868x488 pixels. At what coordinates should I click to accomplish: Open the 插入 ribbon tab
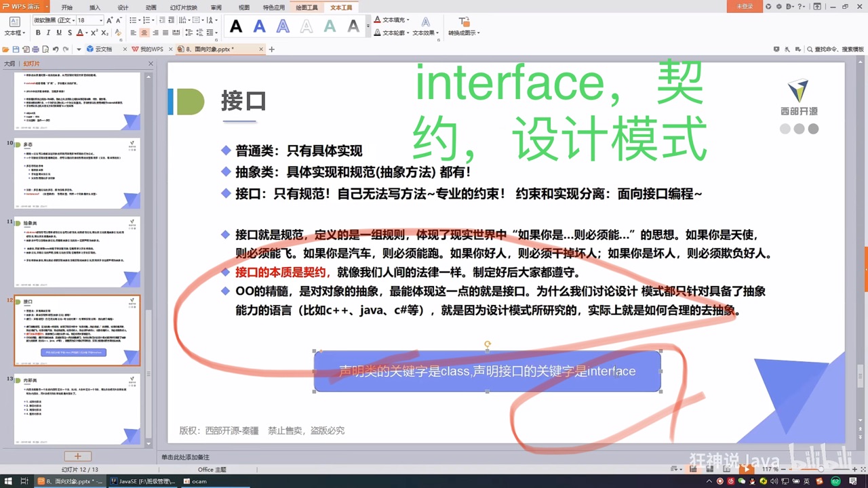[95, 7]
